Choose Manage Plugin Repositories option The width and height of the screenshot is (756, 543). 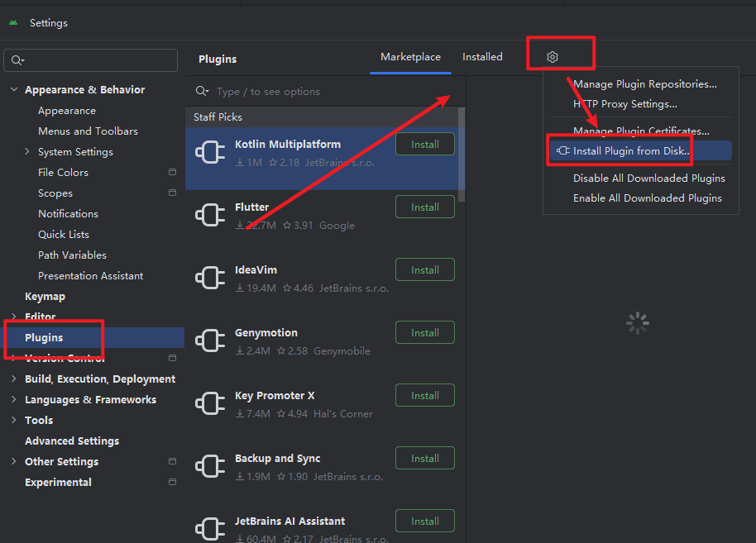644,84
